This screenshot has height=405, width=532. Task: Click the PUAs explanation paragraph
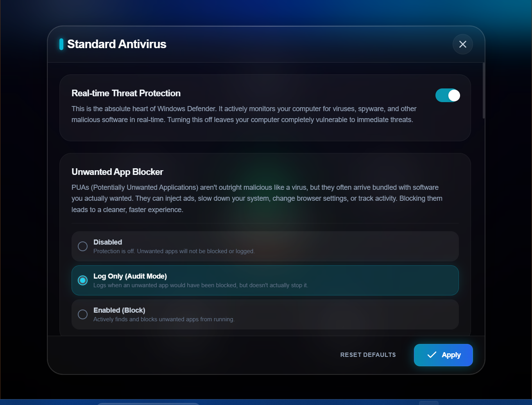[257, 198]
